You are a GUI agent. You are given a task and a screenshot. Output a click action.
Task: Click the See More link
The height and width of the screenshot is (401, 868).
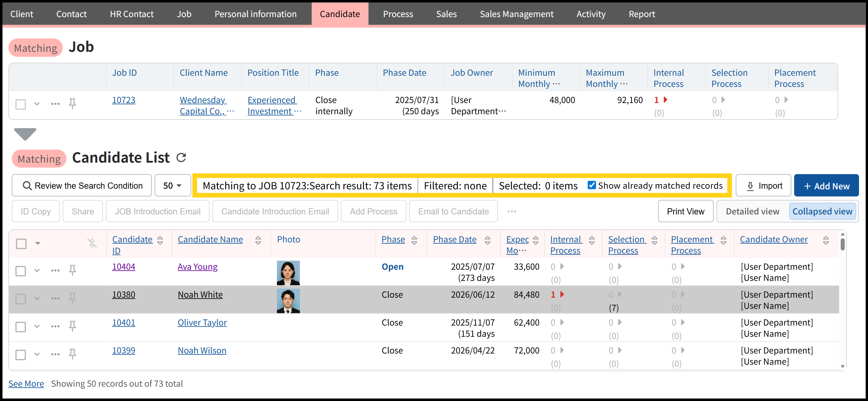pyautogui.click(x=26, y=384)
